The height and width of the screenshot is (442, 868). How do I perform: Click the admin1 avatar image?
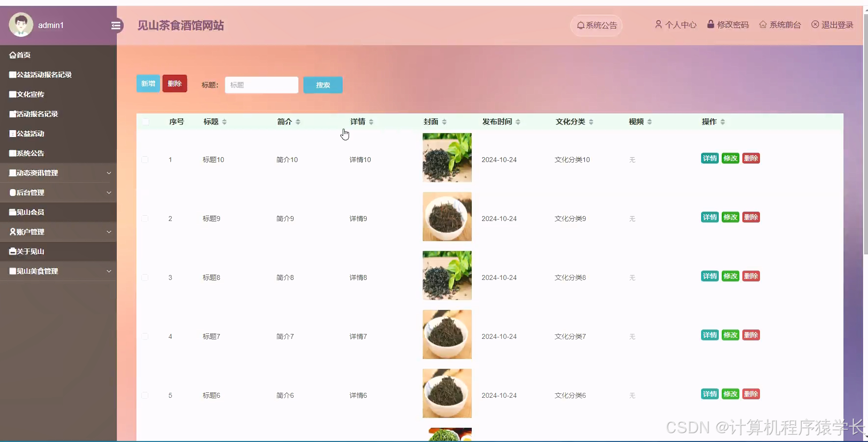pyautogui.click(x=20, y=25)
